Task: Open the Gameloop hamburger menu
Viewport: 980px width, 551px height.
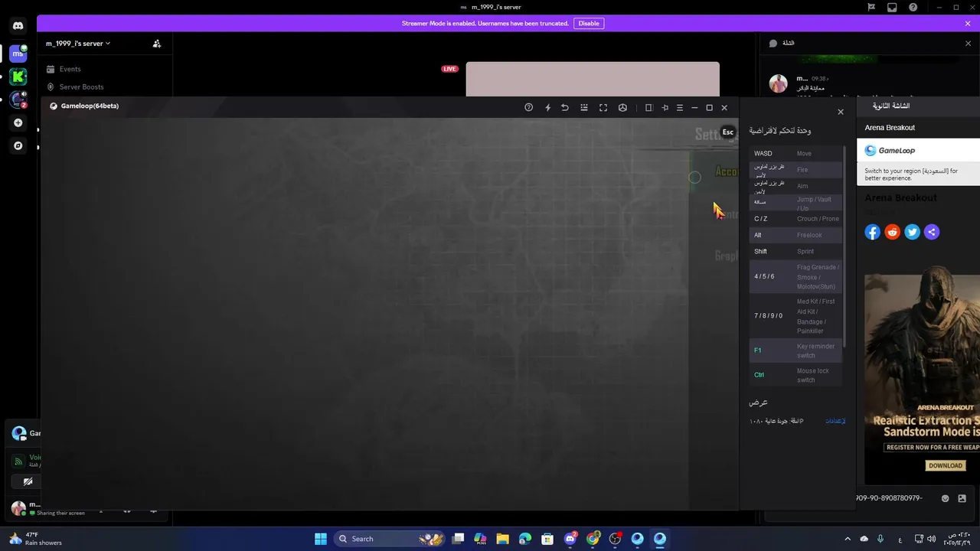Action: (679, 107)
